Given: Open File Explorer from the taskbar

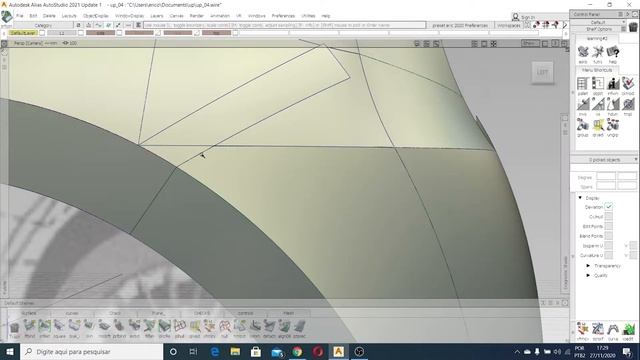Looking at the screenshot, I should pos(235,351).
